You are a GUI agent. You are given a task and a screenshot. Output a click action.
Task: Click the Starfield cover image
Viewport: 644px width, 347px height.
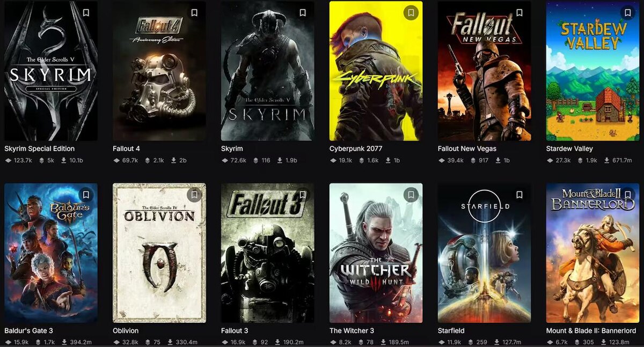tap(484, 253)
